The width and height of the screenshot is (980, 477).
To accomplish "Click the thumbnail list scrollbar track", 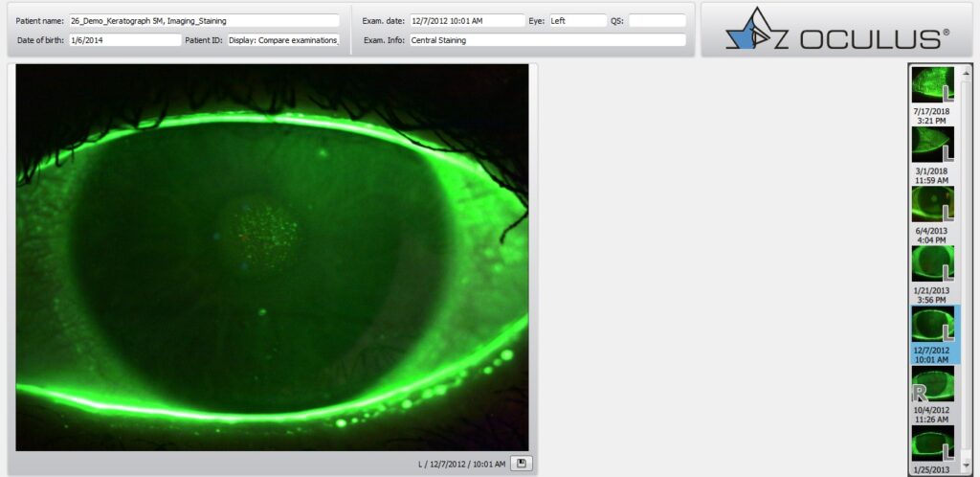I will [x=965, y=268].
